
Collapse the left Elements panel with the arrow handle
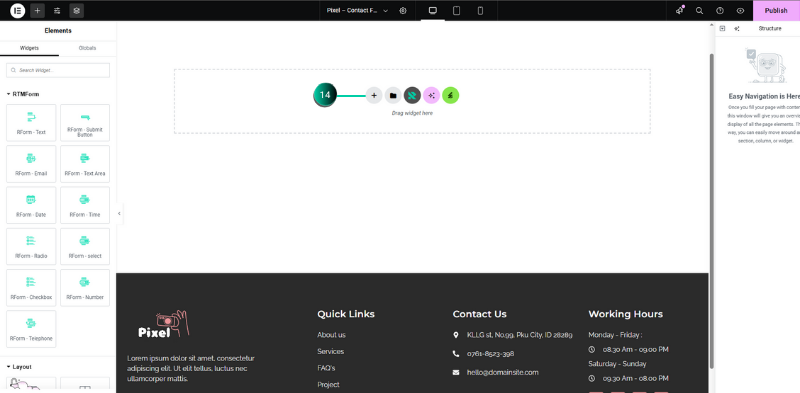coord(119,213)
